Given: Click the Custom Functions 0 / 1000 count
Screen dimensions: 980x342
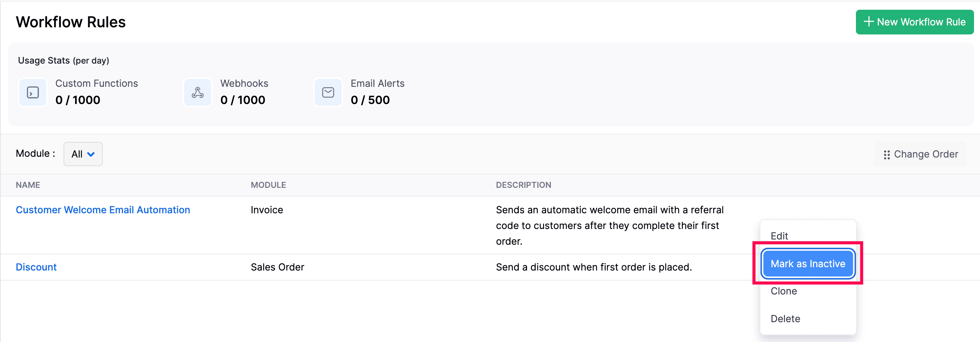Looking at the screenshot, I should click(x=78, y=100).
